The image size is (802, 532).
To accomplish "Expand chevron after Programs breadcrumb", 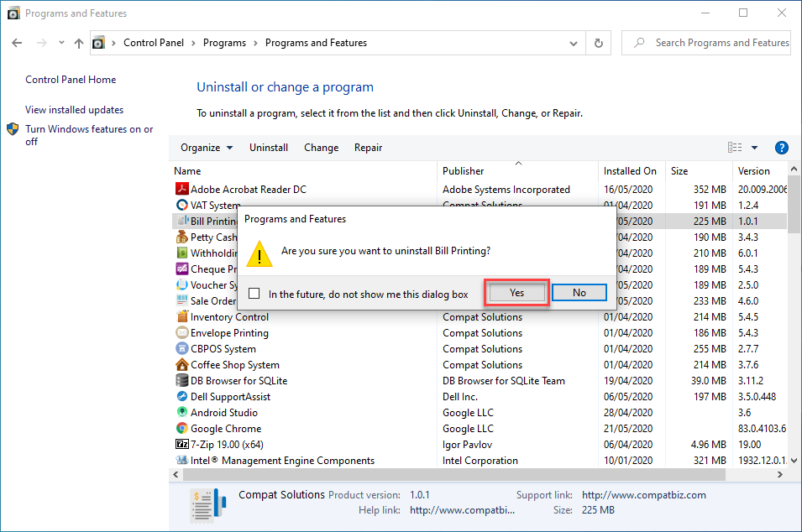I will [x=255, y=43].
